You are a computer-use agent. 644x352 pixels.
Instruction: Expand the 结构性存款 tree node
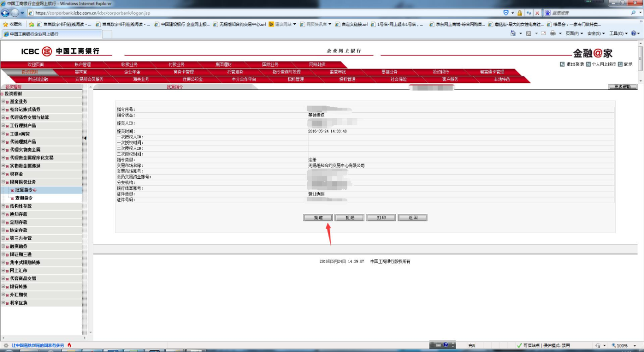coord(3,206)
